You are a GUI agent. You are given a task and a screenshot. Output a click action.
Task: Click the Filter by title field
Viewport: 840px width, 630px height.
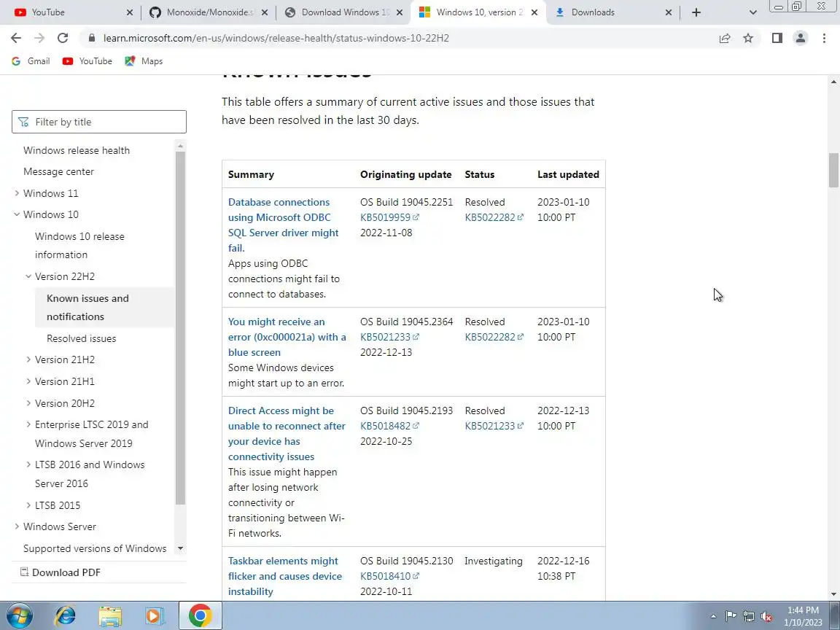pos(99,122)
